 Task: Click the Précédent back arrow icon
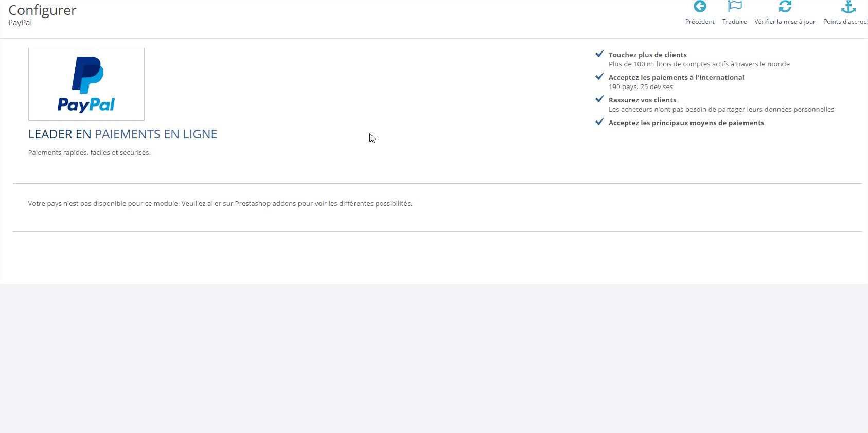tap(700, 6)
